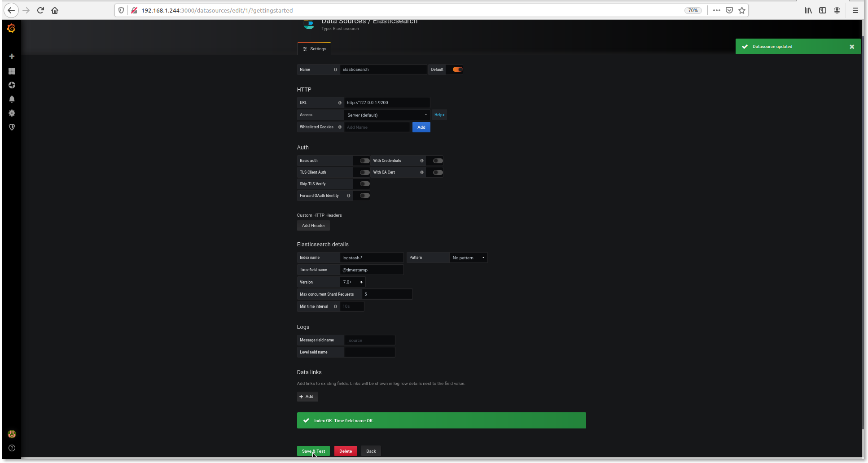The width and height of the screenshot is (868, 463).
Task: Expand the Access Help section
Action: [x=439, y=115]
